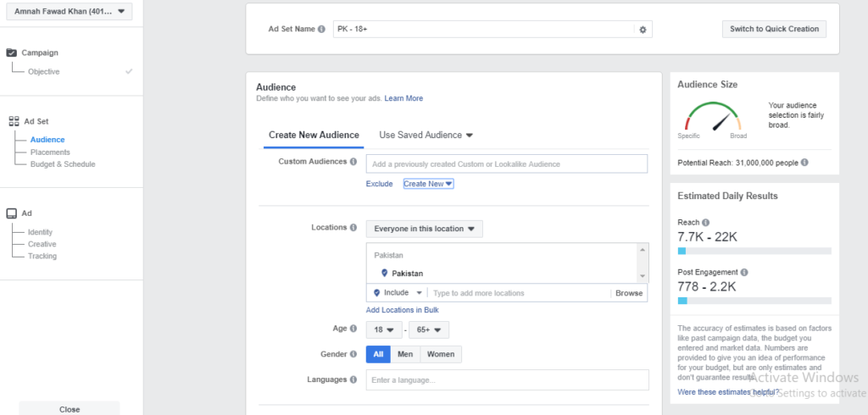
Task: Click the Enter a language field
Action: point(507,380)
